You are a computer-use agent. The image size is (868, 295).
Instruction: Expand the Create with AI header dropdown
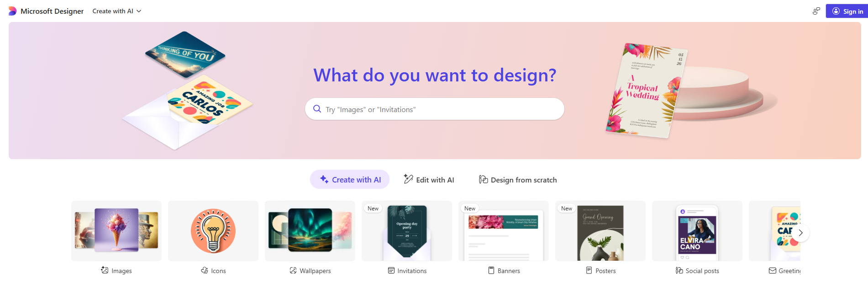(117, 11)
